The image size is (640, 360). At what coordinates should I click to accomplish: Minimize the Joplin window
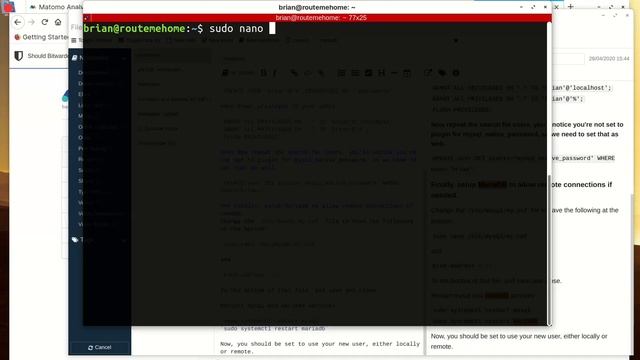(603, 15)
